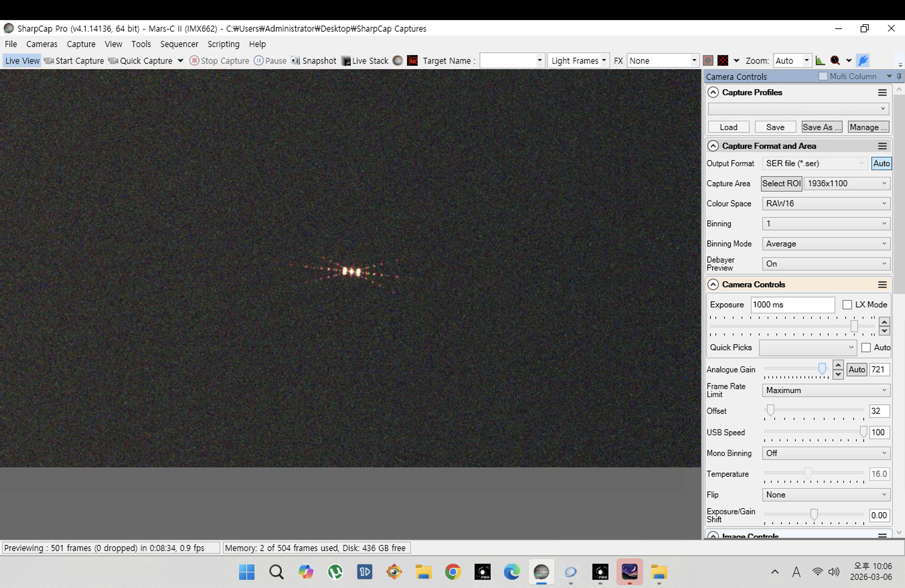
Task: Click the red NC icon in toolbar
Action: [412, 61]
